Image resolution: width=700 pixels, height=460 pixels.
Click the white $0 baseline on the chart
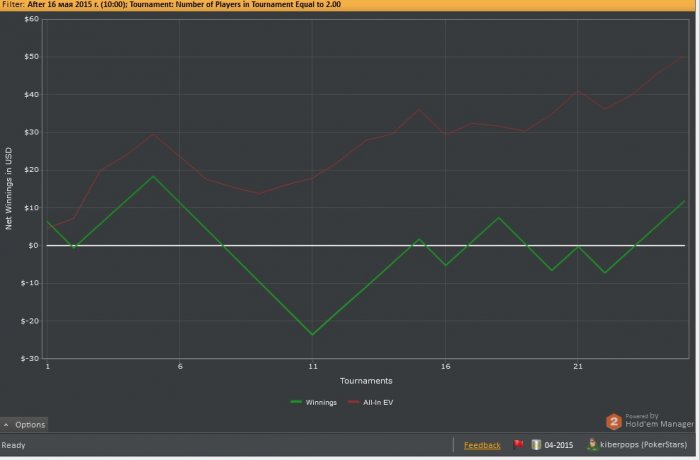(x=366, y=245)
